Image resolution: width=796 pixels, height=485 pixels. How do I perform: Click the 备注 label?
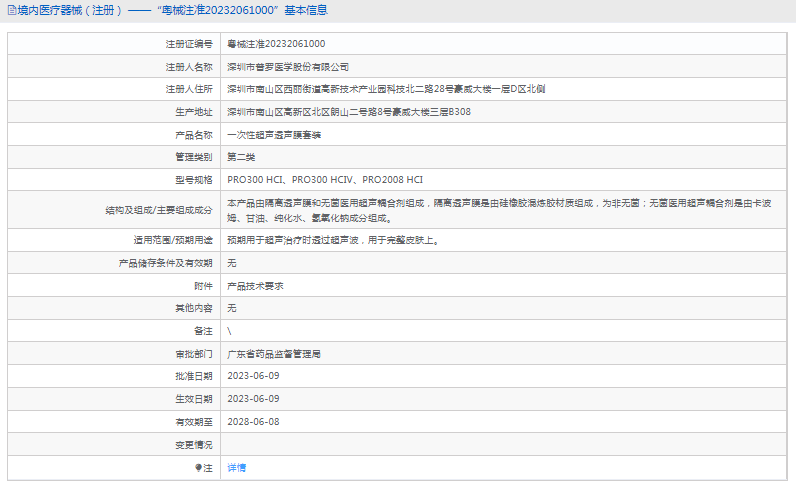204,331
